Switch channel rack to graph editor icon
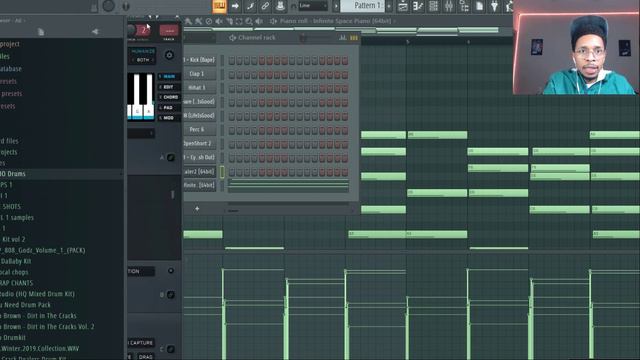 tap(343, 38)
